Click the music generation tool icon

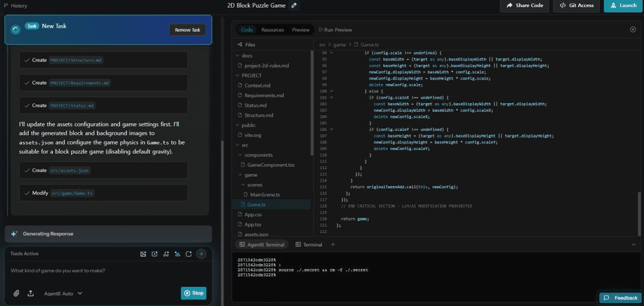(166, 254)
